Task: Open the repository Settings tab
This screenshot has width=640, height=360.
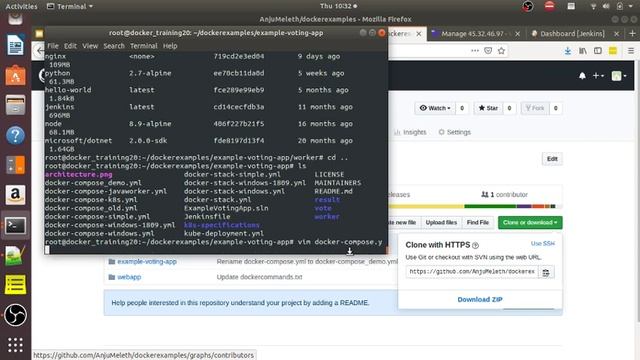Action: click(455, 132)
